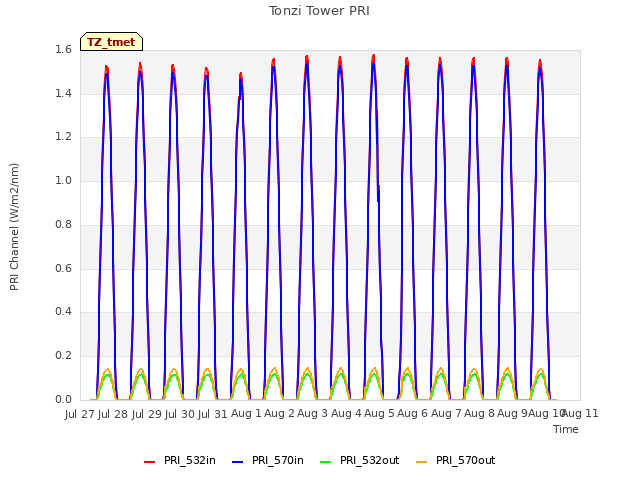The image size is (640, 480).
Task: Click the Aug 6 date tick label
Action: click(412, 414)
